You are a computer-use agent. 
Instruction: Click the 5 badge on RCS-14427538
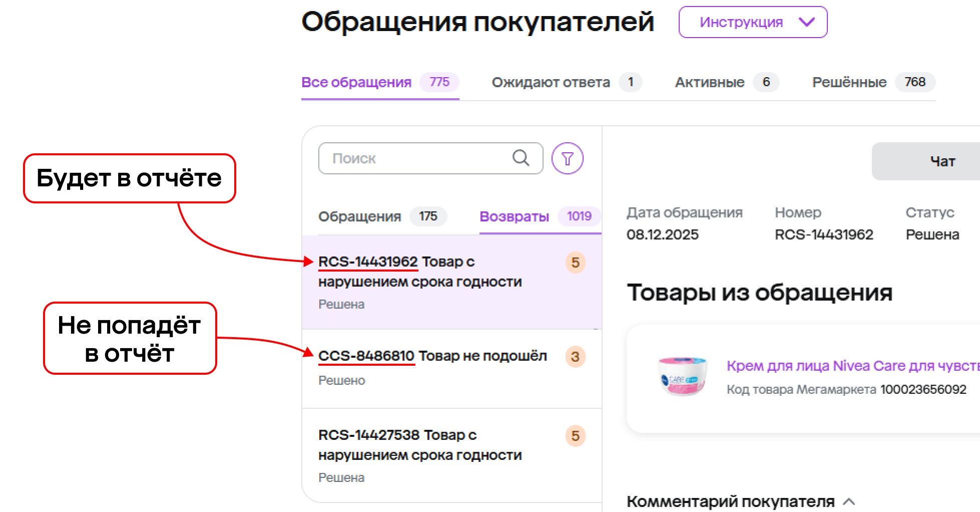(x=575, y=436)
